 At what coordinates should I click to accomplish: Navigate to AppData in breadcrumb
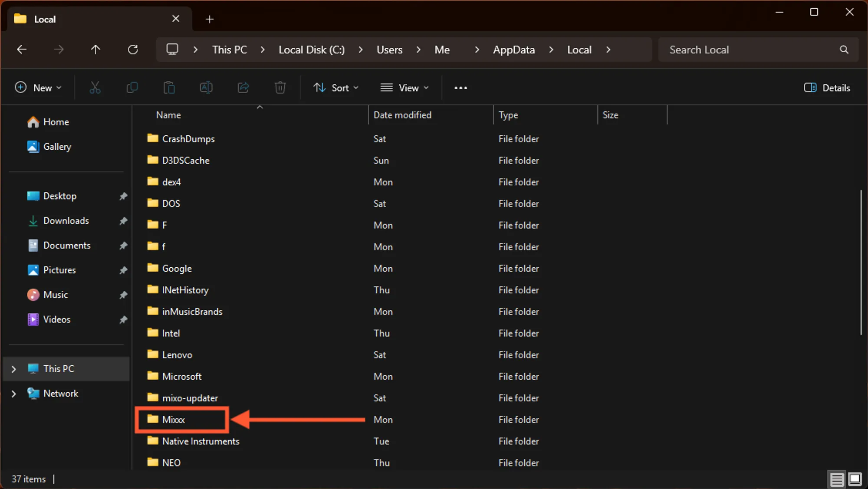tap(514, 49)
